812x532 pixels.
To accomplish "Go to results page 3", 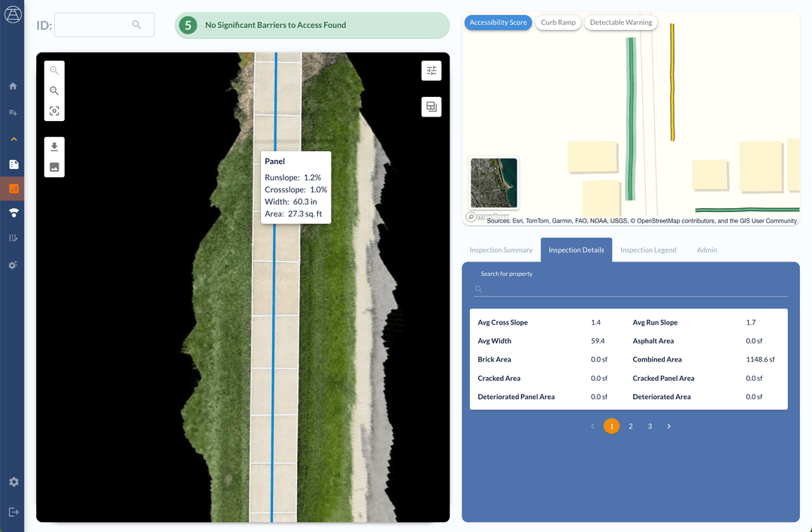I will click(x=650, y=426).
